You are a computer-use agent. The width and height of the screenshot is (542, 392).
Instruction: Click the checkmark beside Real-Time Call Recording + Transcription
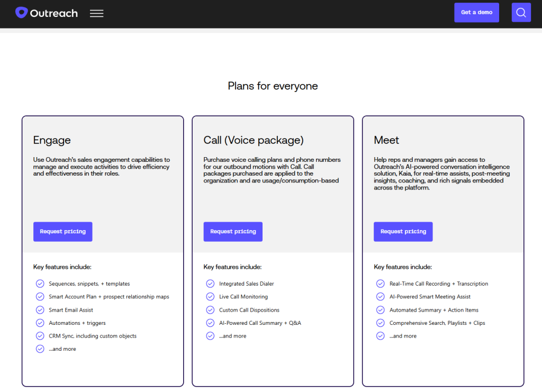pos(380,284)
